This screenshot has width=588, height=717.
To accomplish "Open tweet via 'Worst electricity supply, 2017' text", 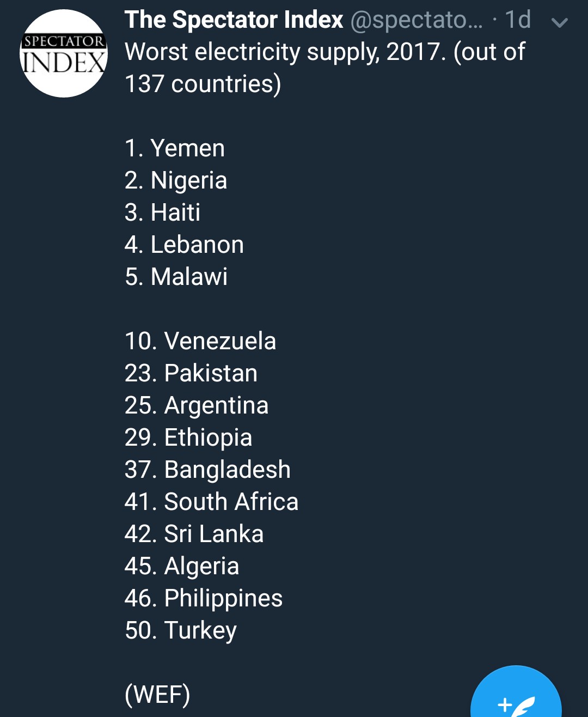I will pyautogui.click(x=282, y=52).
